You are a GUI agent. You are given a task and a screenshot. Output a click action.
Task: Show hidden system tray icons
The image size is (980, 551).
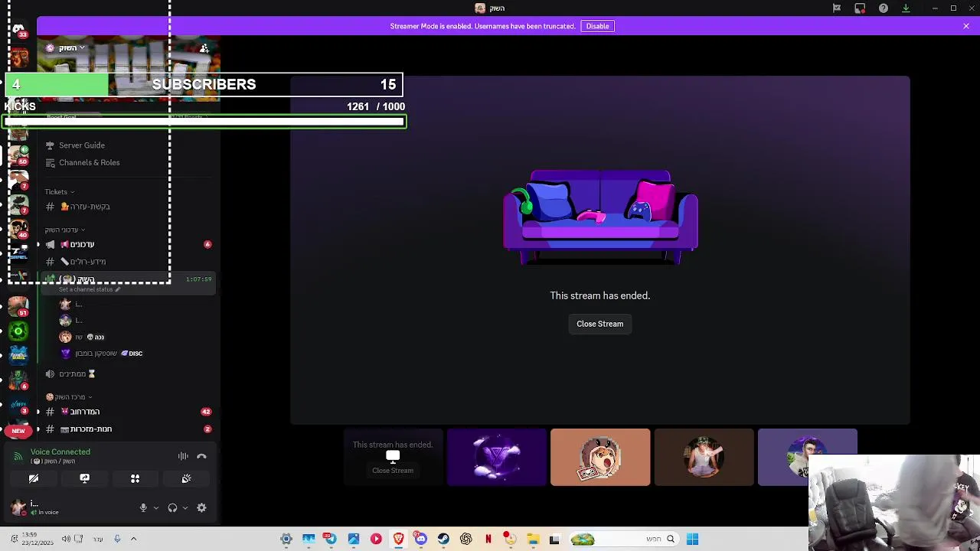pyautogui.click(x=133, y=539)
